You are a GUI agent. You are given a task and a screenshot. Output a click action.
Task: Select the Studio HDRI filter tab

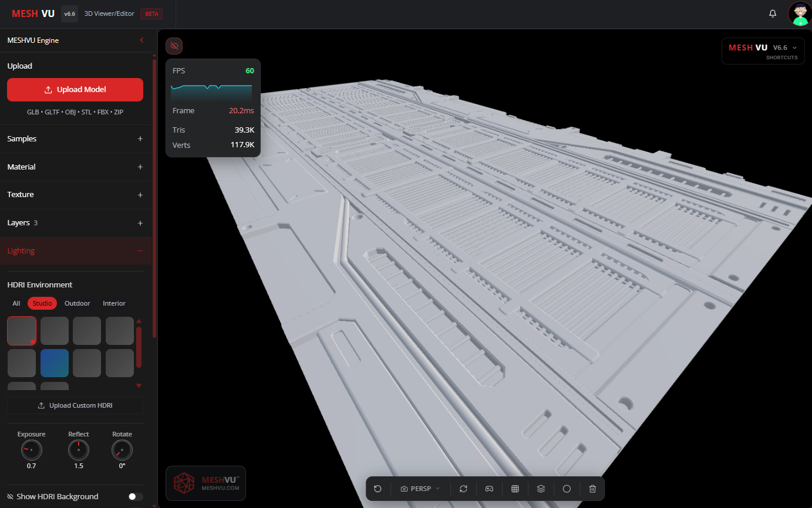click(42, 303)
